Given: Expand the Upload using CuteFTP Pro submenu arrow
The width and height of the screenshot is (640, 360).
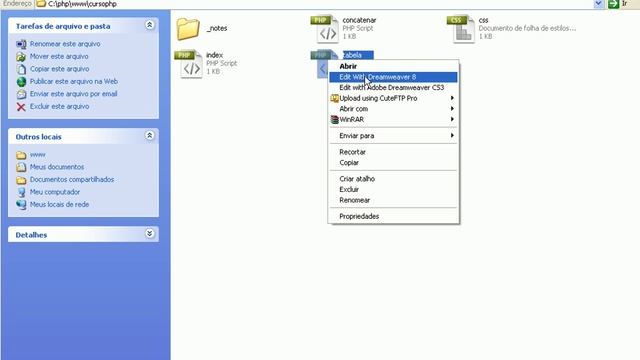Looking at the screenshot, I should coord(452,98).
